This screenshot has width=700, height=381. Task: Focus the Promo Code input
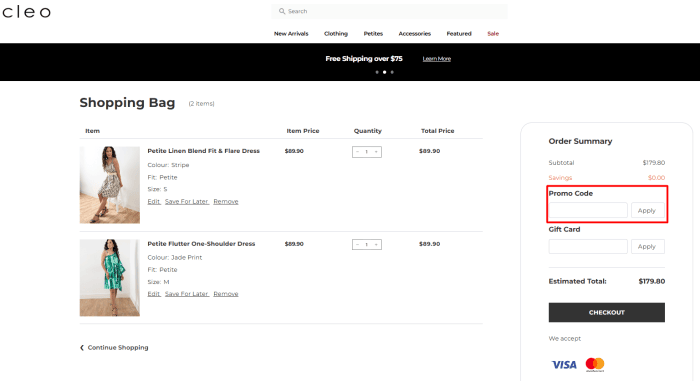pos(588,210)
